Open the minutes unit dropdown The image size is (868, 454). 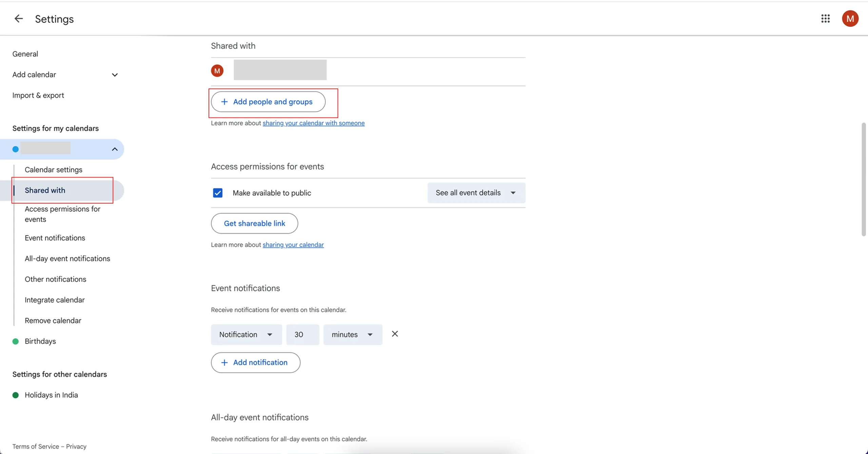353,335
